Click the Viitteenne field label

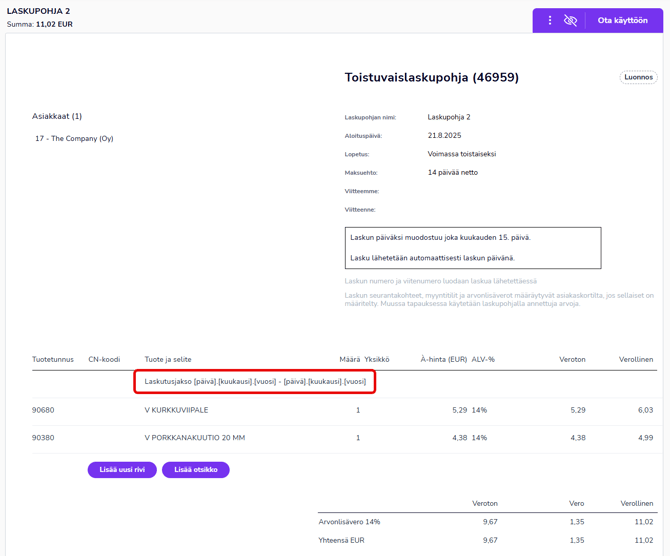click(x=360, y=210)
